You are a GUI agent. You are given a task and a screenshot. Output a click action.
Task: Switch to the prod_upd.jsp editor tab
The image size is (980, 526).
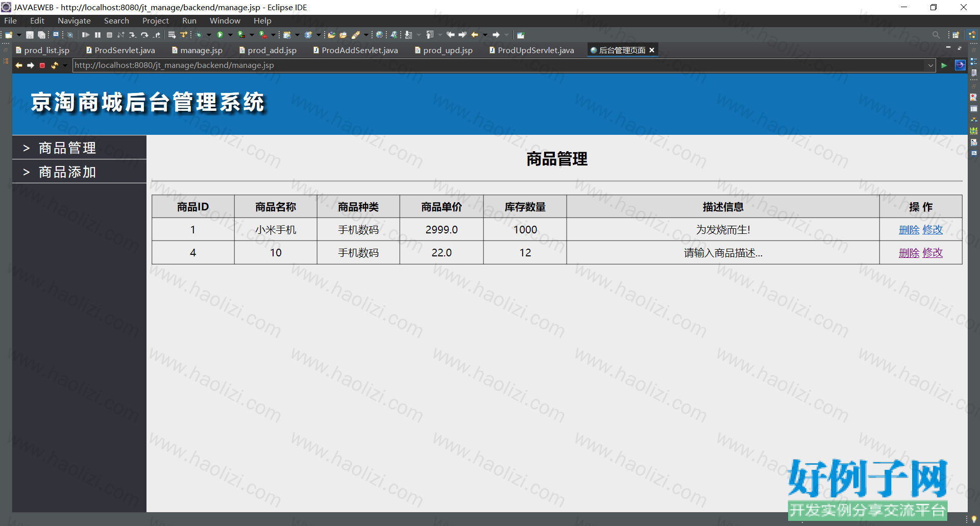[444, 50]
